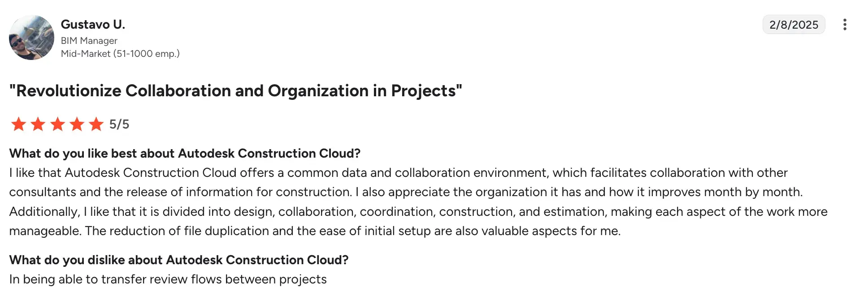Open reviewer name Gustavo U.
Viewport: 868px width, 300px height.
(93, 24)
